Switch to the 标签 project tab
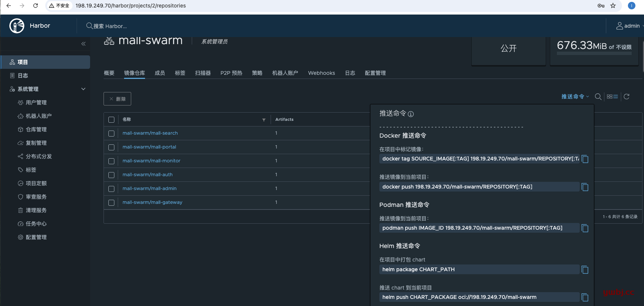This screenshot has height=306, width=644. click(180, 73)
